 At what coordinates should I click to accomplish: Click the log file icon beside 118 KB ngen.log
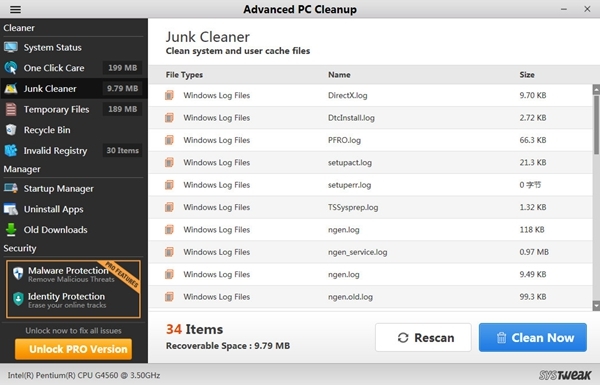click(x=169, y=230)
